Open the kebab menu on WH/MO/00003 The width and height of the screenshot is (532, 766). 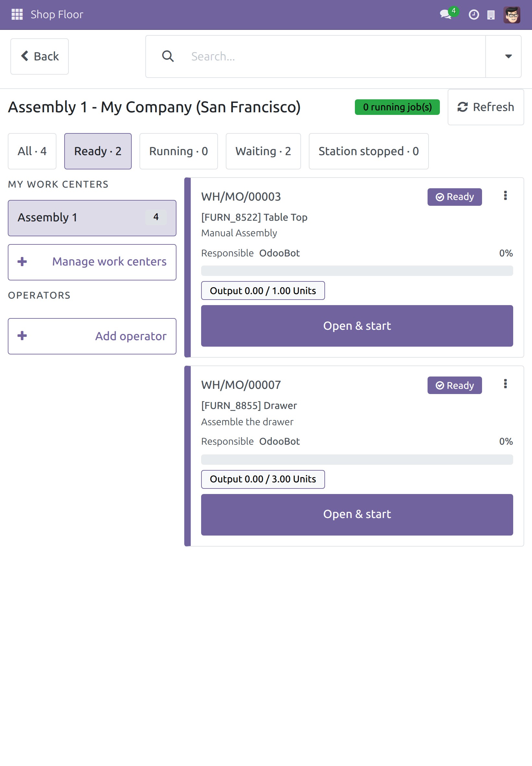pyautogui.click(x=505, y=195)
